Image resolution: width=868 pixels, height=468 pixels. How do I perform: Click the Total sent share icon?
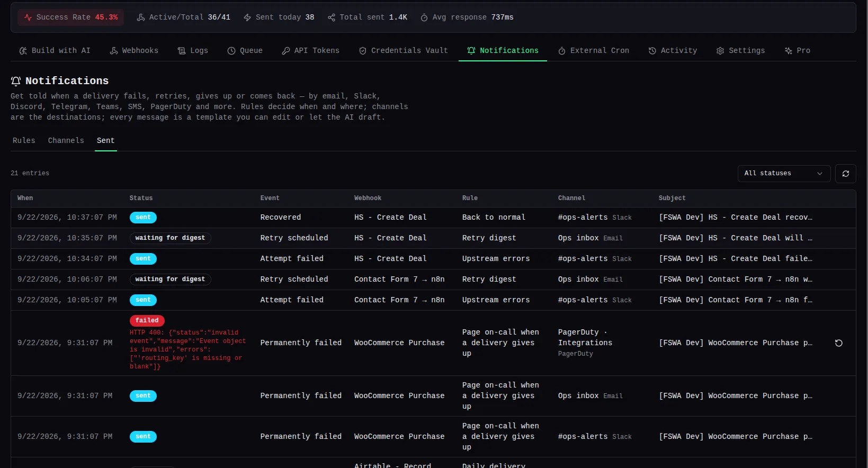pos(332,17)
